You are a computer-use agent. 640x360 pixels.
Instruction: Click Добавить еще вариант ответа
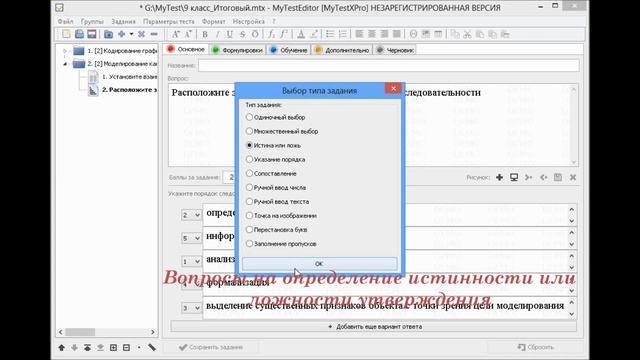pyautogui.click(x=373, y=327)
